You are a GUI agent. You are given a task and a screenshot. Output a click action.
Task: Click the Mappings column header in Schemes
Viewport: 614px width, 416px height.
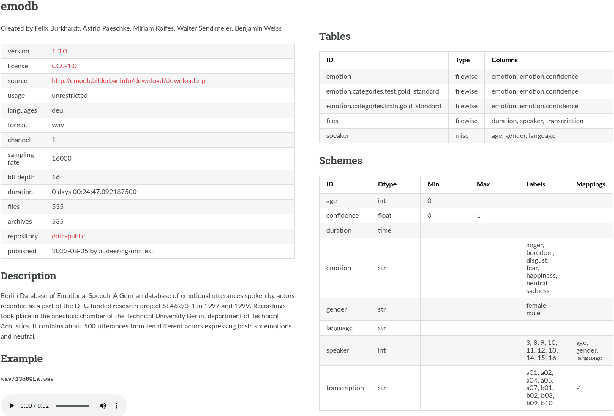click(590, 185)
